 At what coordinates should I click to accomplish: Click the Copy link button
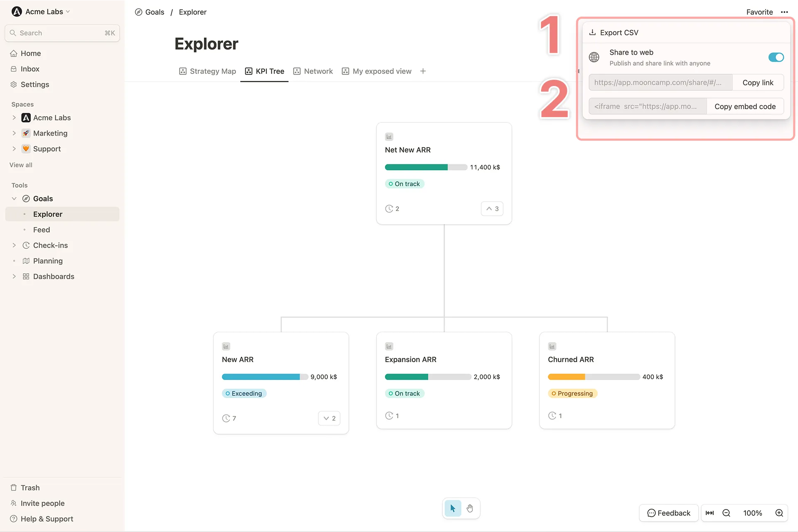(758, 82)
